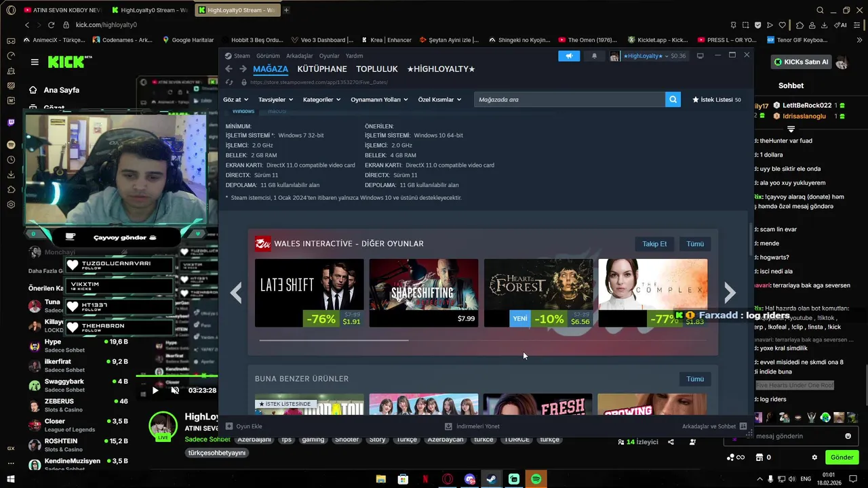The height and width of the screenshot is (488, 868).
Task: Switch Steam to Big Picture mode icon
Action: point(700,56)
